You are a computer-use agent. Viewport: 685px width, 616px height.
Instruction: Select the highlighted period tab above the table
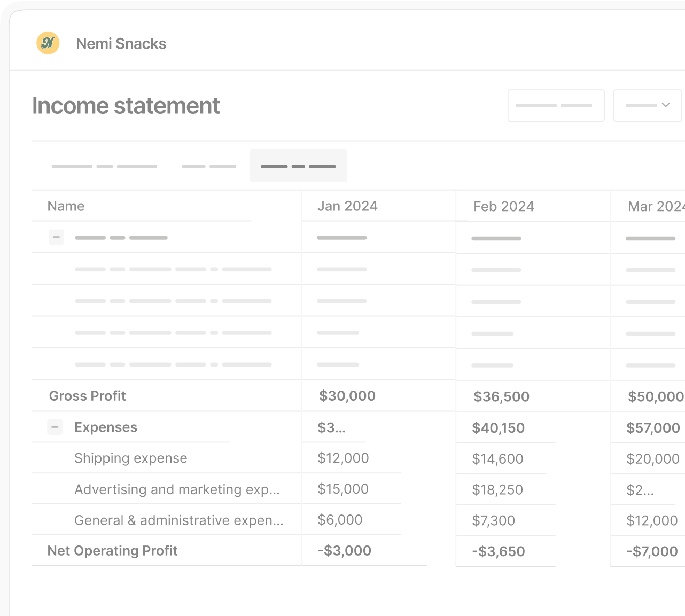298,165
